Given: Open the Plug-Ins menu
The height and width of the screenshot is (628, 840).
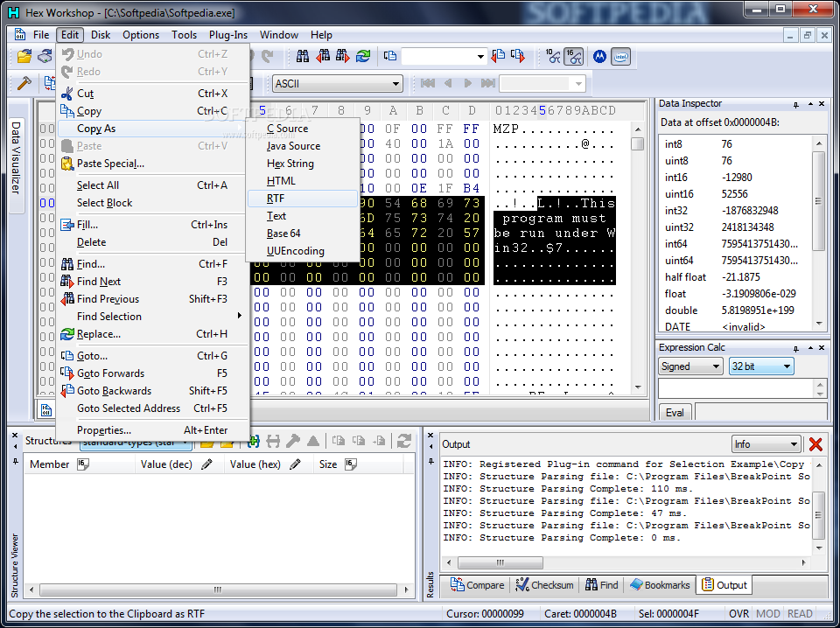Looking at the screenshot, I should 228,35.
